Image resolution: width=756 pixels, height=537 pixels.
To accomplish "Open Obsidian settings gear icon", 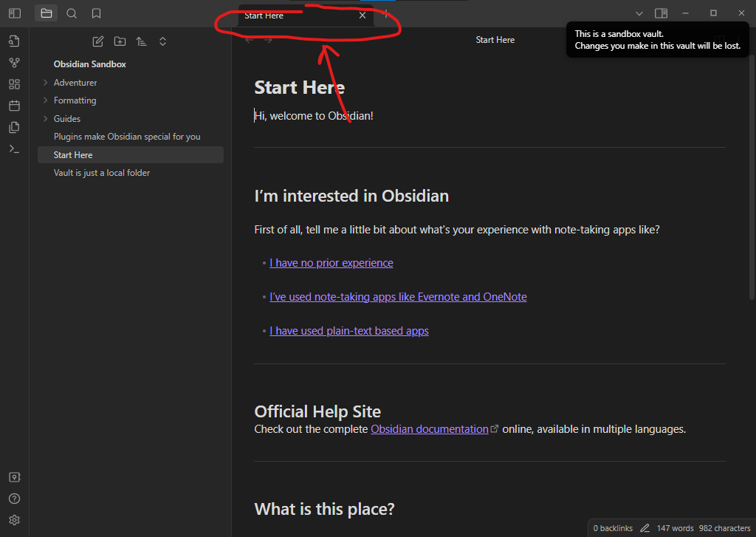I will 14,520.
